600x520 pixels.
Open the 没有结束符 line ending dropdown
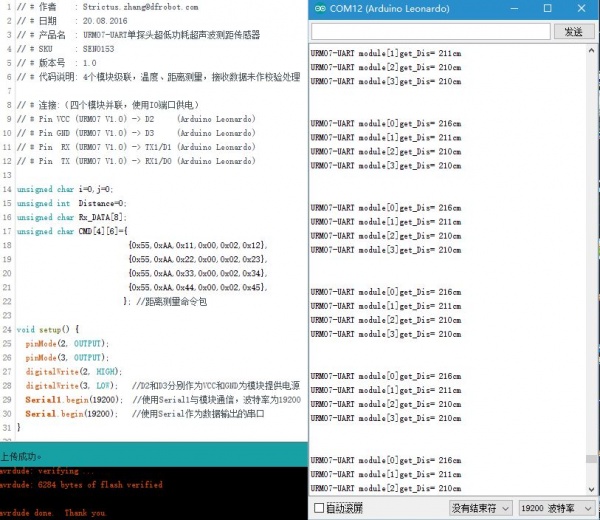(480, 508)
